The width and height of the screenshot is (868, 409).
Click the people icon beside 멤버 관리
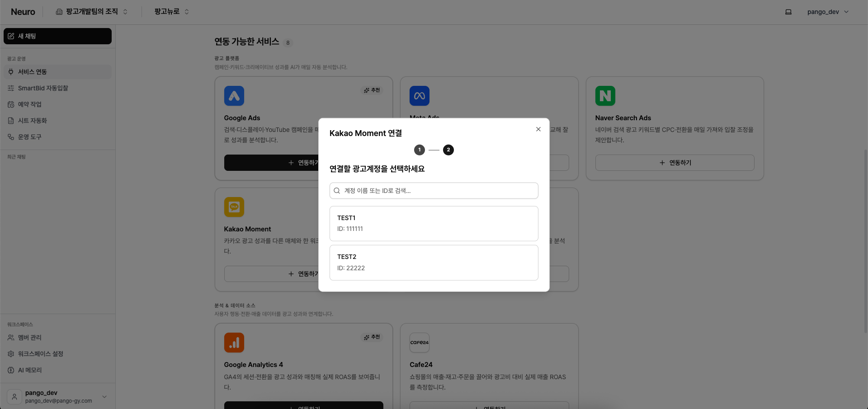coord(11,338)
